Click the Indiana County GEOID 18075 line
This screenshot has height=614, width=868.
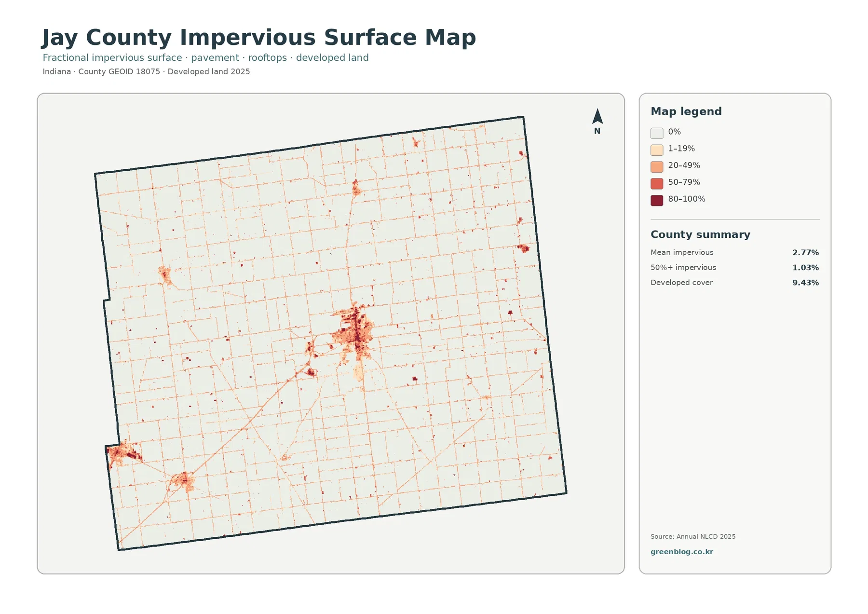pos(146,71)
